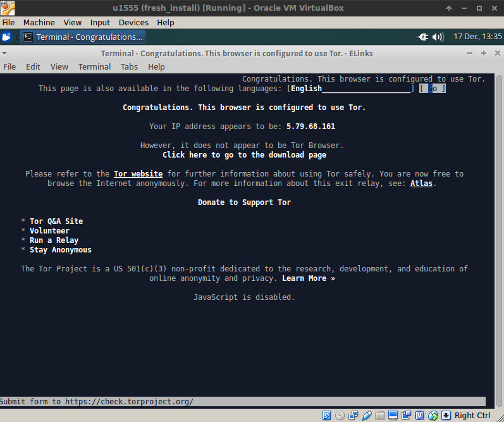Follow the download page link

tap(244, 155)
